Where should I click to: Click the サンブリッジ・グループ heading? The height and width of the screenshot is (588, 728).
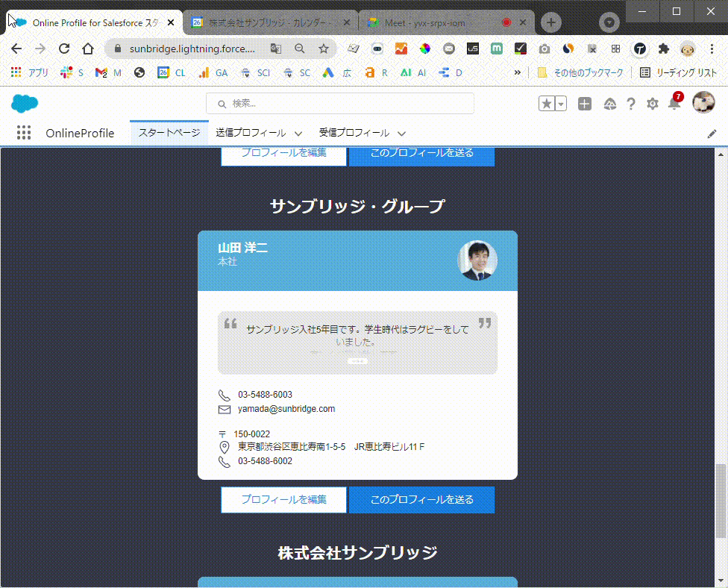(357, 206)
